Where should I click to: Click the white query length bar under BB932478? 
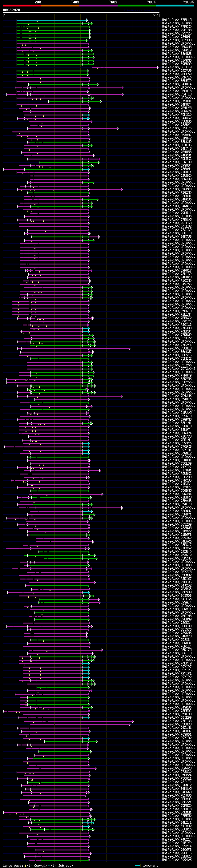point(81,13)
